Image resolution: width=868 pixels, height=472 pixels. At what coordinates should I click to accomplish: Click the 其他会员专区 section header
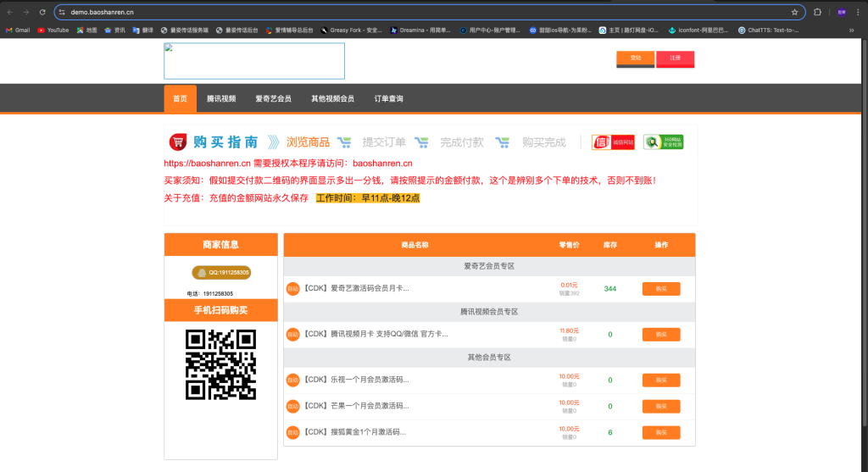(x=489, y=358)
